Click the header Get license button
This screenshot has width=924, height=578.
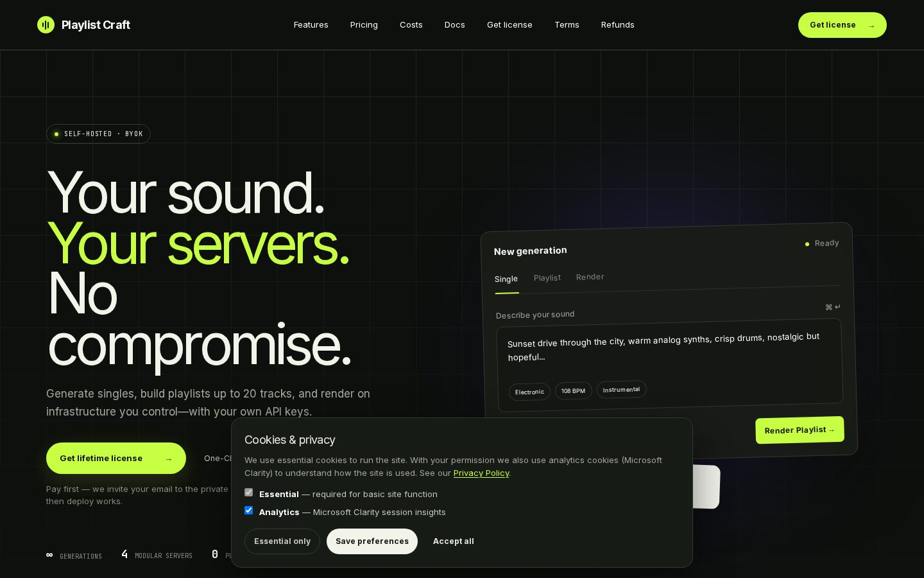click(842, 25)
